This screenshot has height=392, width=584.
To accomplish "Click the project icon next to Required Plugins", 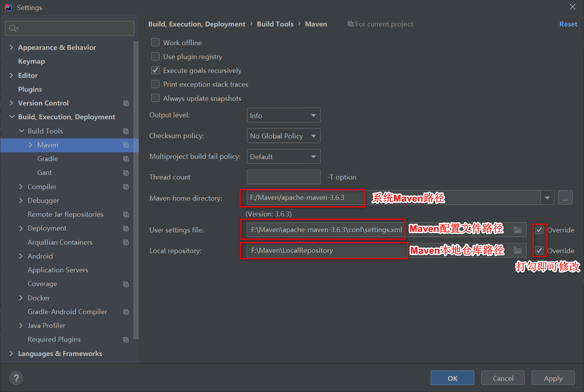I will point(126,339).
